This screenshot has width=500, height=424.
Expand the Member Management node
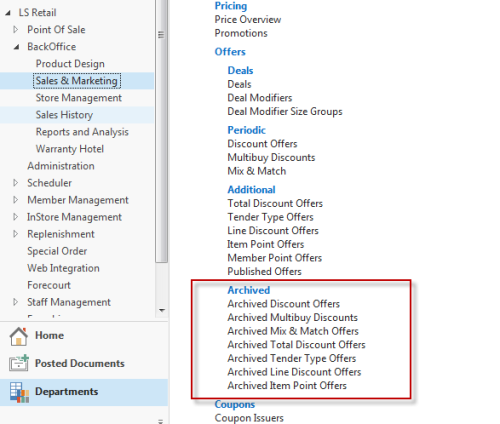pos(15,200)
